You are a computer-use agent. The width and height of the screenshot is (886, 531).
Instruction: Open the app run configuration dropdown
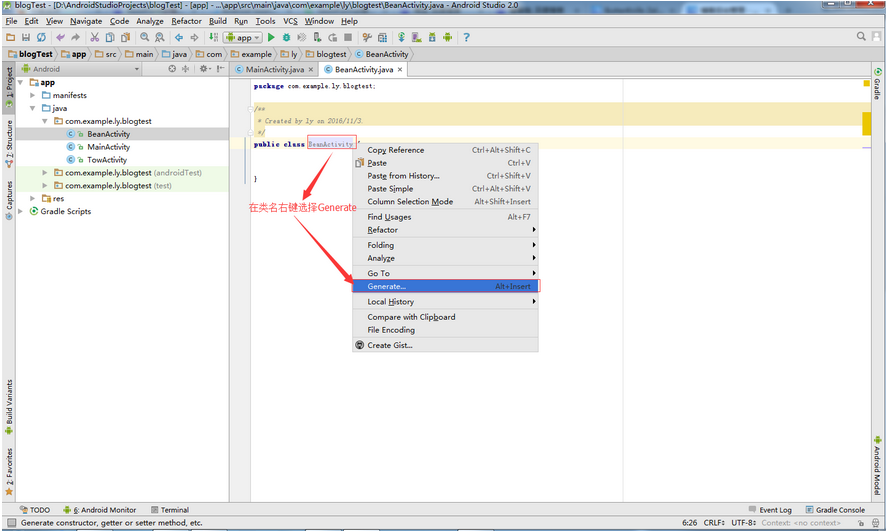click(243, 37)
